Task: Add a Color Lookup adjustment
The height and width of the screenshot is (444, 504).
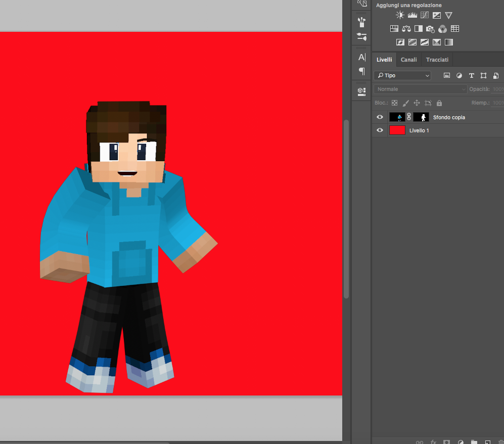Action: click(x=455, y=29)
